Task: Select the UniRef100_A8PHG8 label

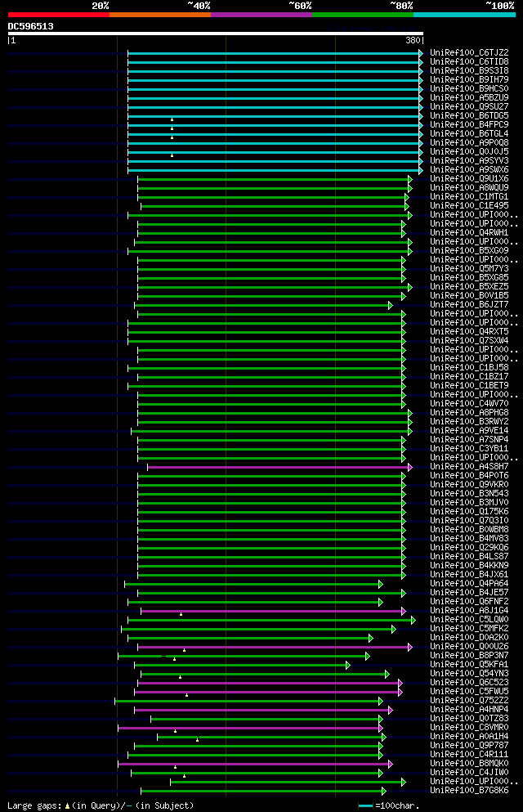Action: pyautogui.click(x=469, y=412)
